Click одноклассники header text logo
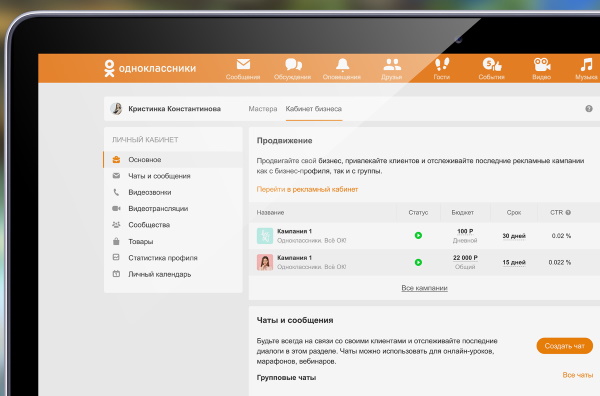Screen dimensions: 600x396 [x=157, y=68]
